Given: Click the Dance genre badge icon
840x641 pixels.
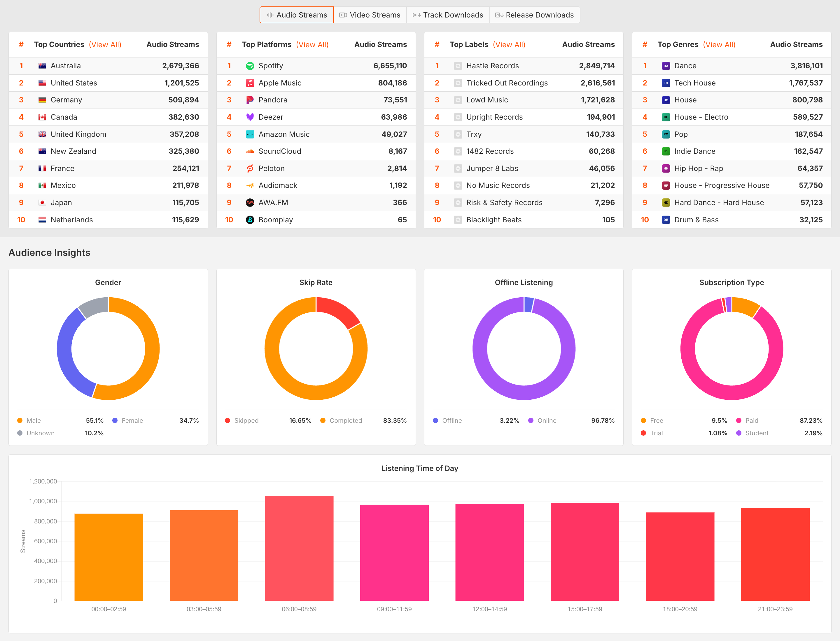Looking at the screenshot, I should click(x=666, y=66).
